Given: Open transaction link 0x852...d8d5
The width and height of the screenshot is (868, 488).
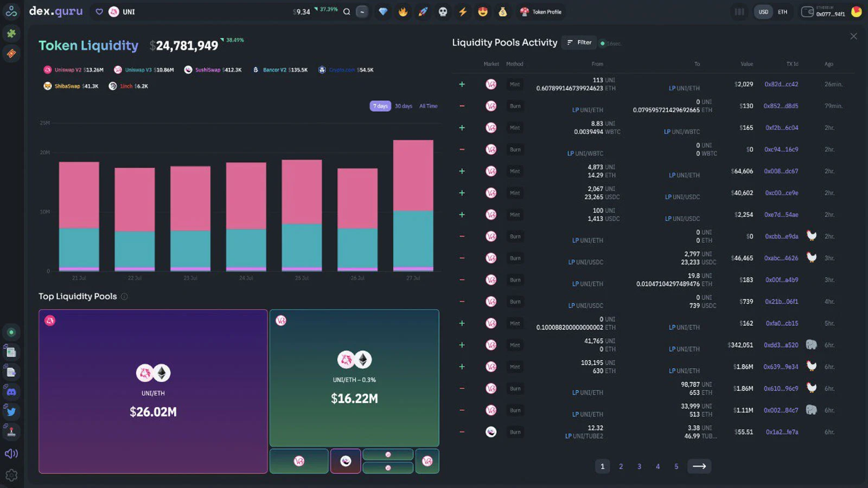Looking at the screenshot, I should [781, 106].
